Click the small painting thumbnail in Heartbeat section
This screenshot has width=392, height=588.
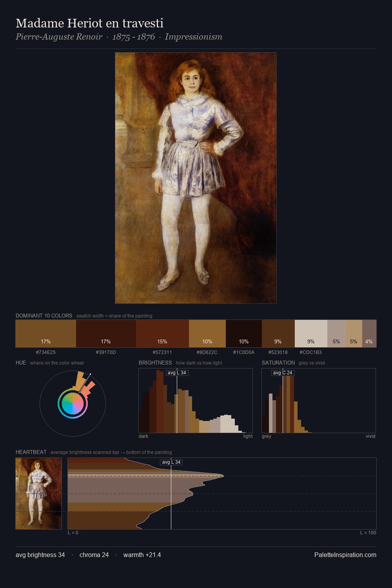38,494
